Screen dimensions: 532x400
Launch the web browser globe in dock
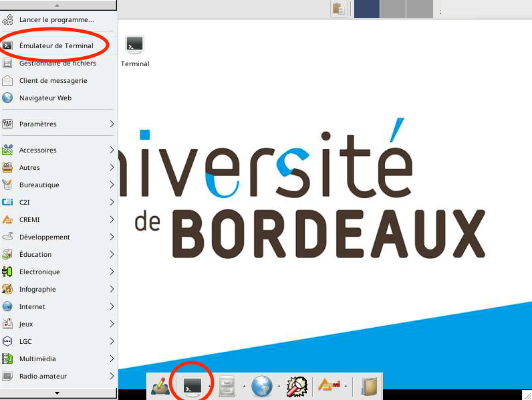point(261,386)
